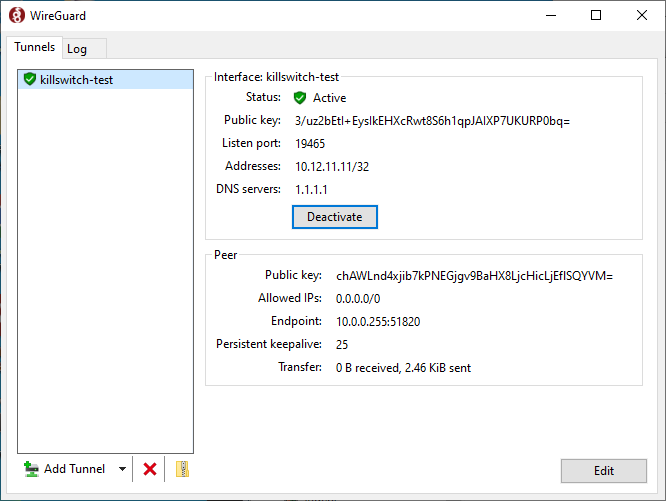Select killswitch-test in the tunnel list
This screenshot has width=666, height=501.
76,80
